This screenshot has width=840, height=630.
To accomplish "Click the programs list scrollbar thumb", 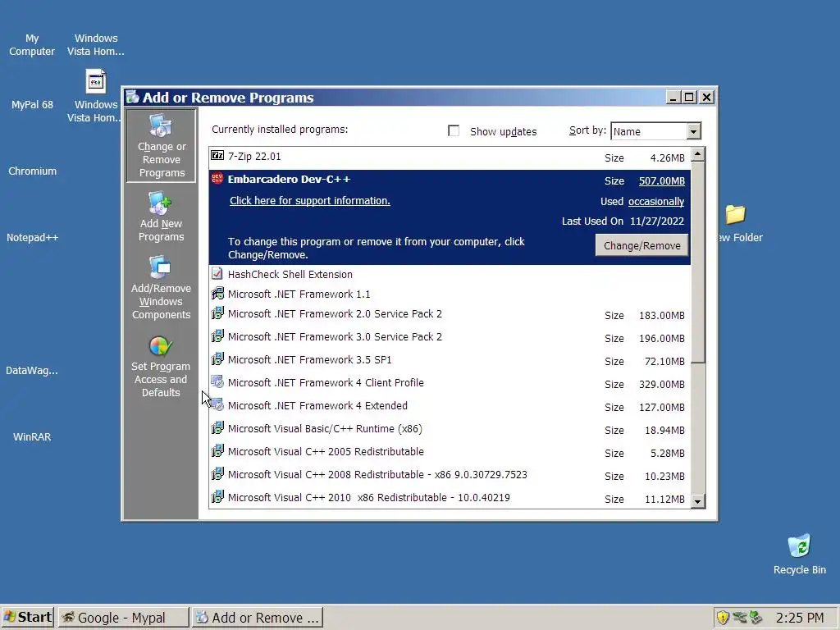I will point(697,262).
